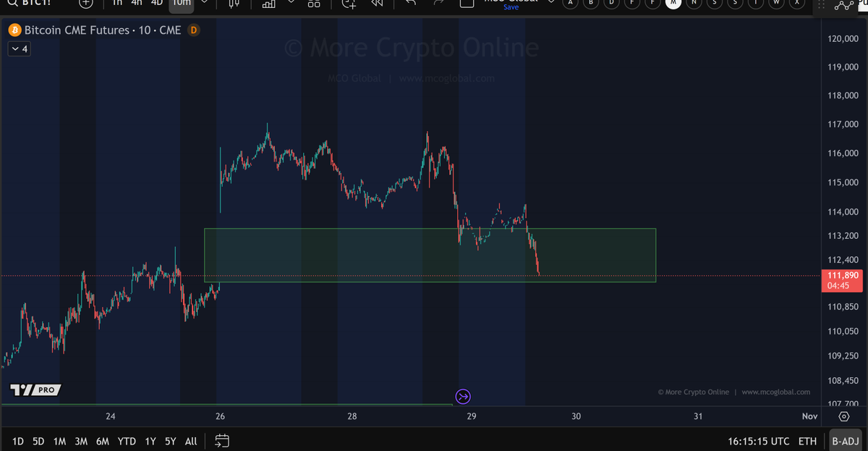Open the Indicators bar-chart icon
The image size is (868, 451).
pyautogui.click(x=268, y=4)
